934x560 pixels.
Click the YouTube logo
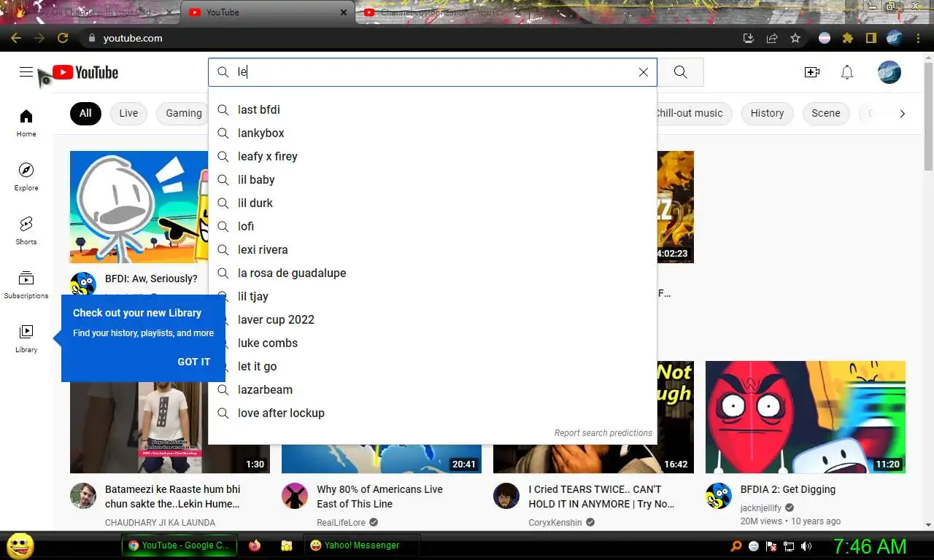tap(85, 72)
